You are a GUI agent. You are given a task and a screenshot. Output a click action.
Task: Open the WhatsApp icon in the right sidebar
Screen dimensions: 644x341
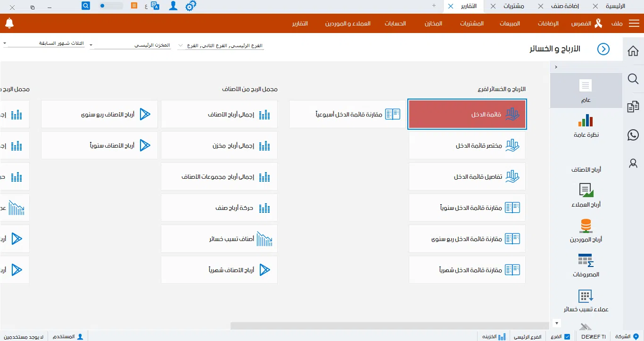click(x=633, y=135)
